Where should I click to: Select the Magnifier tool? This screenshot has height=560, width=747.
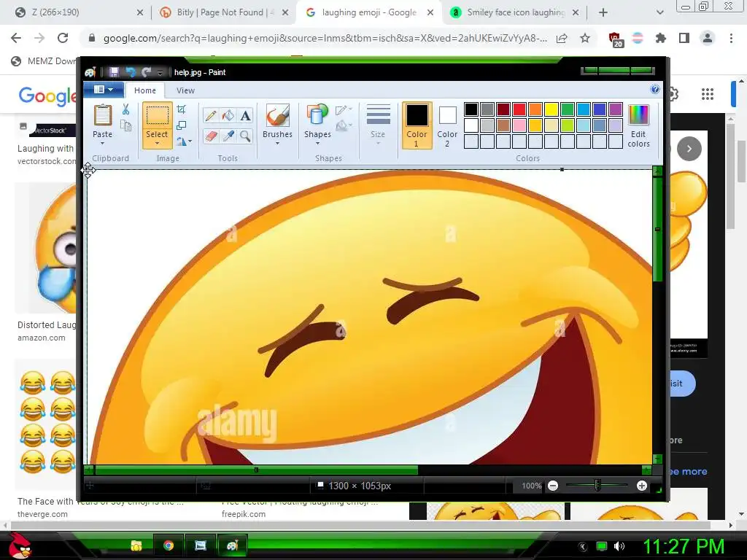(x=245, y=136)
